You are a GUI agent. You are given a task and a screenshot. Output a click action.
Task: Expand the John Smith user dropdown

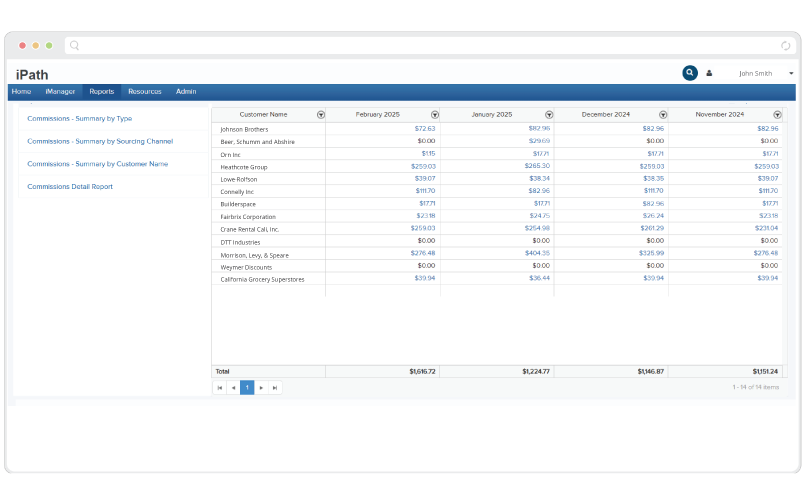[791, 73]
